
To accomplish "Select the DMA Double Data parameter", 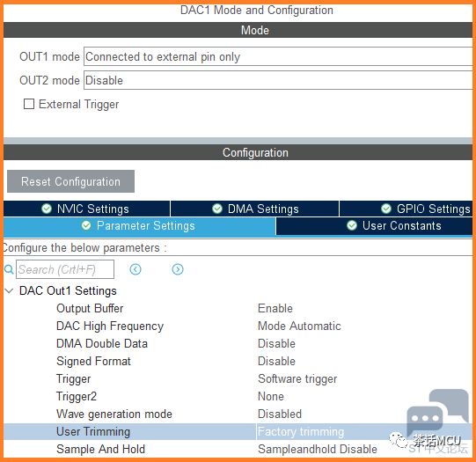I will 102,343.
